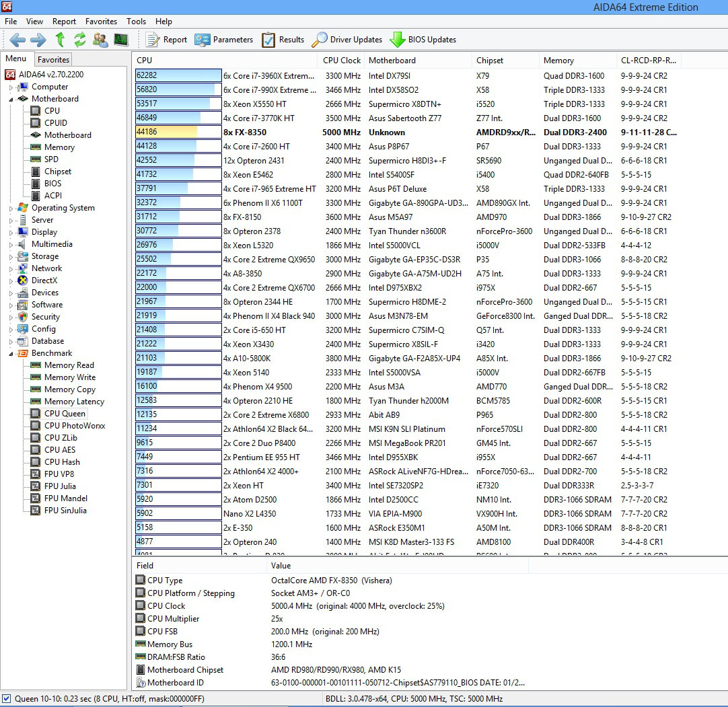Open the Results toolbar button
The image size is (728, 707).
pos(283,40)
